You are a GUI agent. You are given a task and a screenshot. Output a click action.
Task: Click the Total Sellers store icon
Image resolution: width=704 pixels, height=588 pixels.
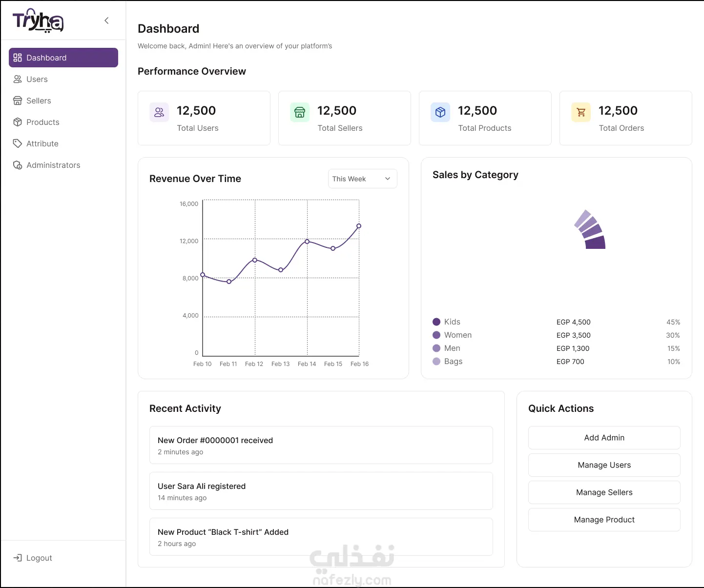pyautogui.click(x=300, y=112)
